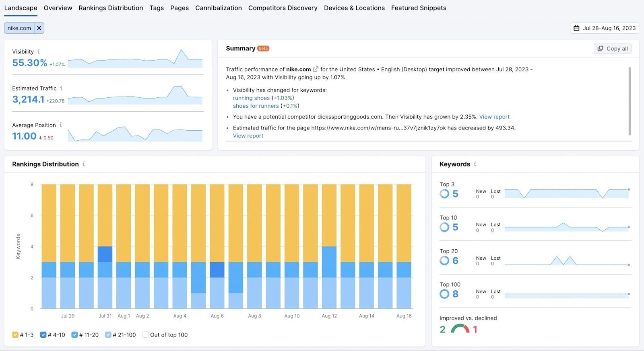The image size is (644, 351).
Task: Click the Aug 6 ranking bar
Action: pos(217,246)
